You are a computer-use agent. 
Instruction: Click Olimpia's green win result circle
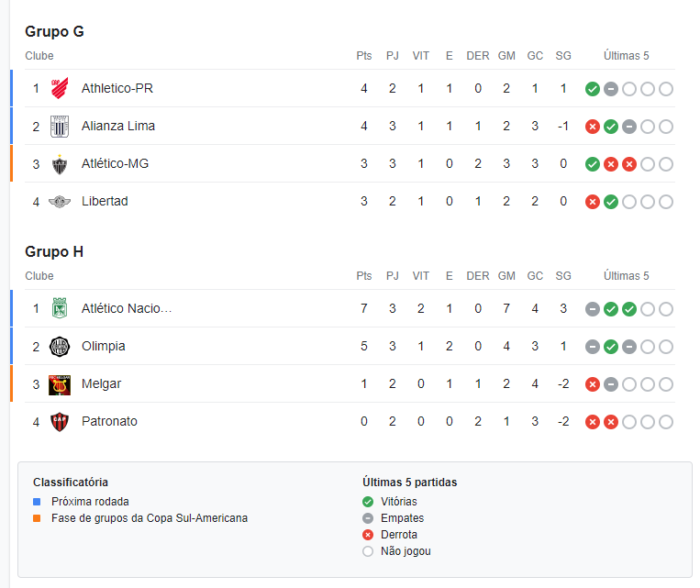(x=611, y=347)
